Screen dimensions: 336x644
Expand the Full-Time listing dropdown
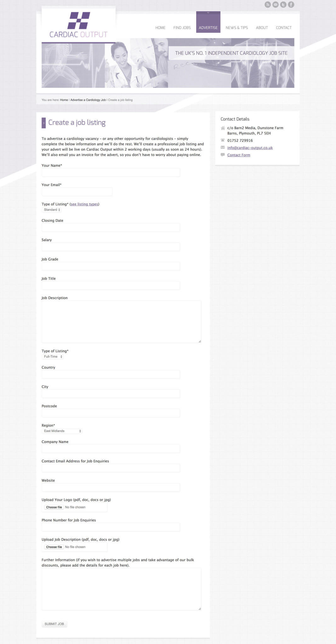(53, 357)
